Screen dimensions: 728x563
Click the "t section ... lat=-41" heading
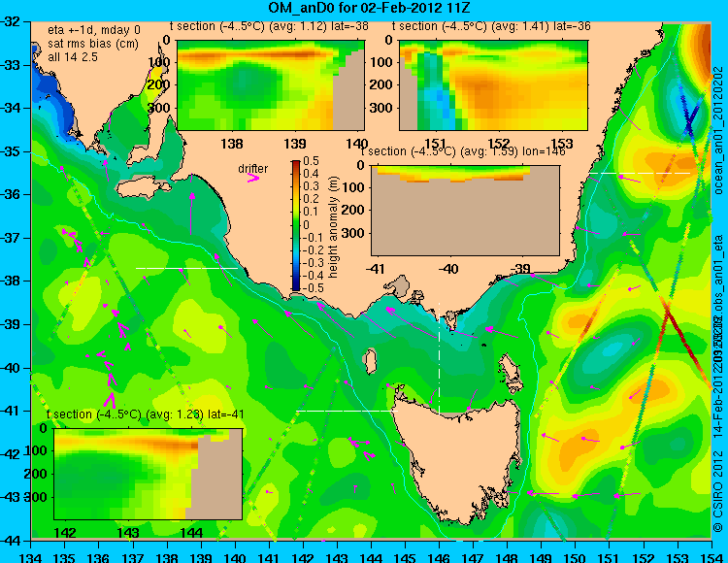tap(146, 414)
